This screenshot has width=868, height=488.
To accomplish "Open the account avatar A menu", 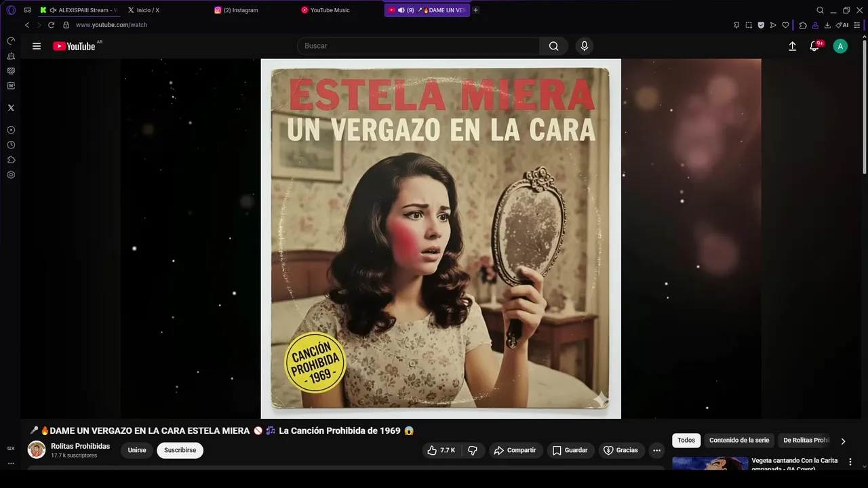I will [840, 46].
